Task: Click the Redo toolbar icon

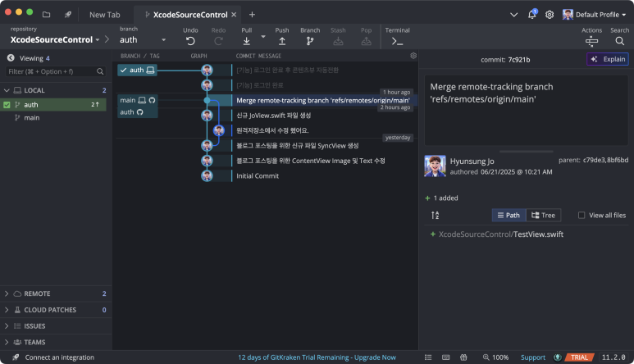Action: (218, 41)
